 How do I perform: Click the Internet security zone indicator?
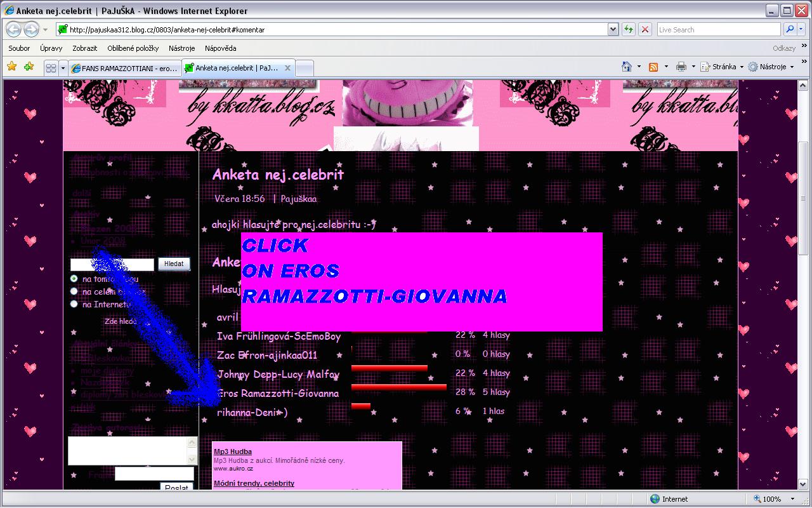click(669, 499)
